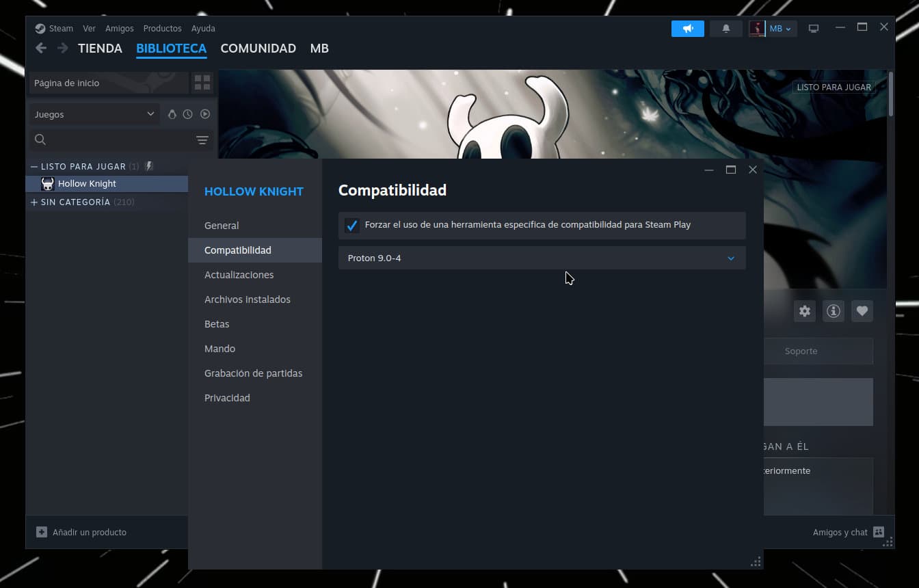This screenshot has width=919, height=588.
Task: Click the ready-to-play filter icon
Action: click(x=204, y=114)
